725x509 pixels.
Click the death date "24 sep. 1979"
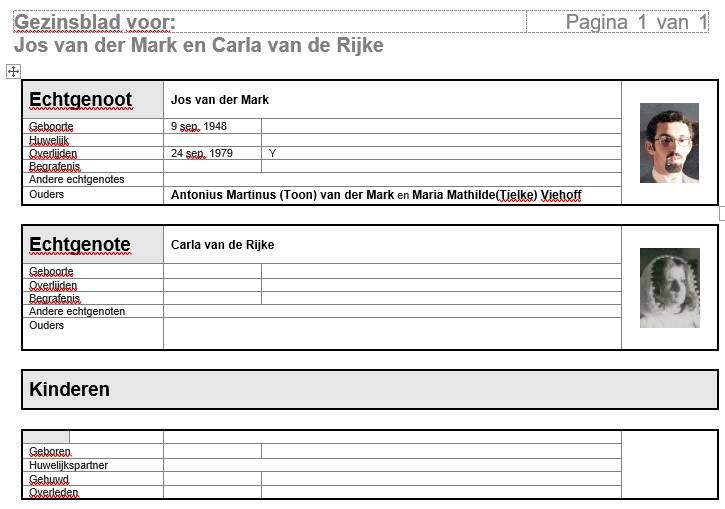(x=202, y=153)
